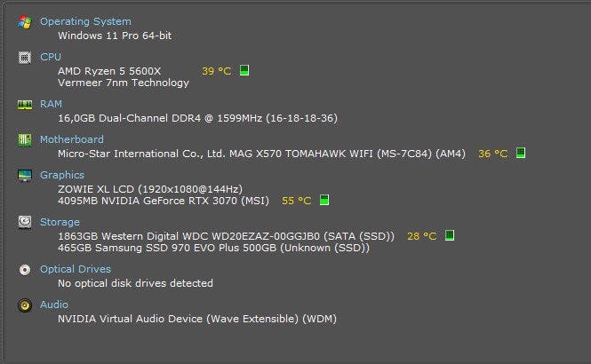Click the Storage hard drive icon
The height and width of the screenshot is (364, 591).
(x=25, y=222)
